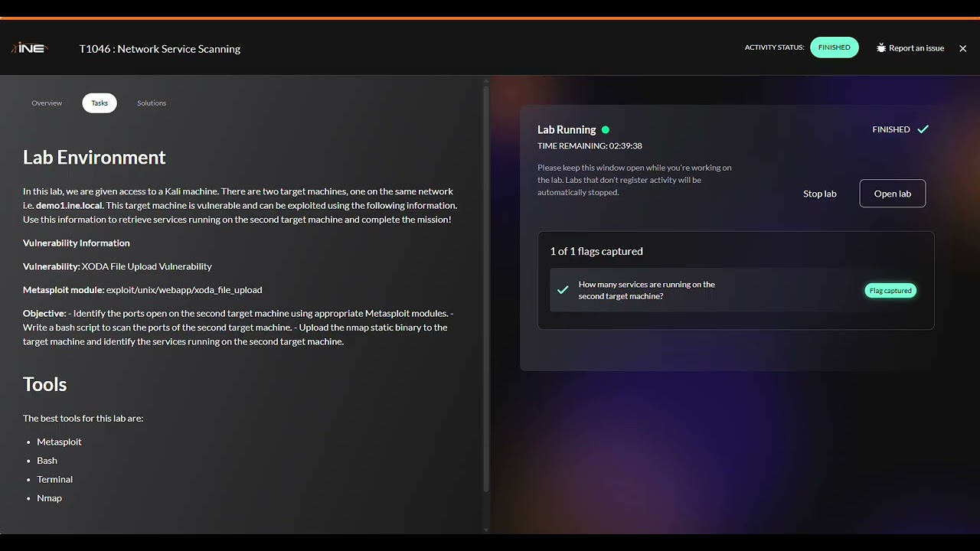Click the Terminal list item
This screenshot has width=980, height=551.
pos(54,479)
